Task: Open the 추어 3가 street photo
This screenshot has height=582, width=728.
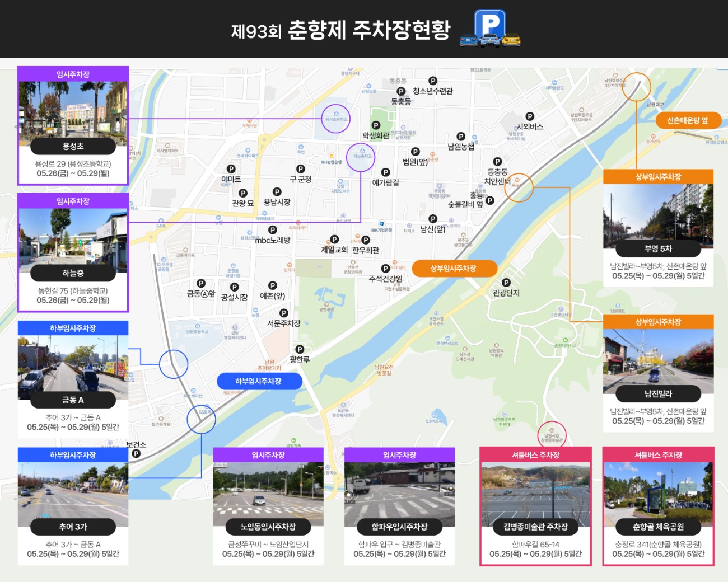Action: pyautogui.click(x=73, y=494)
